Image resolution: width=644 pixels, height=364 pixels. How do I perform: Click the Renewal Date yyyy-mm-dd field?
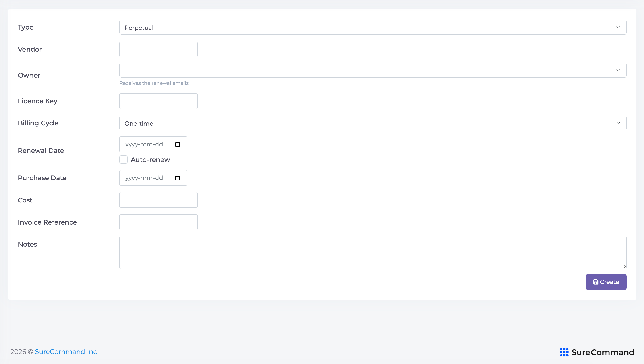153,144
